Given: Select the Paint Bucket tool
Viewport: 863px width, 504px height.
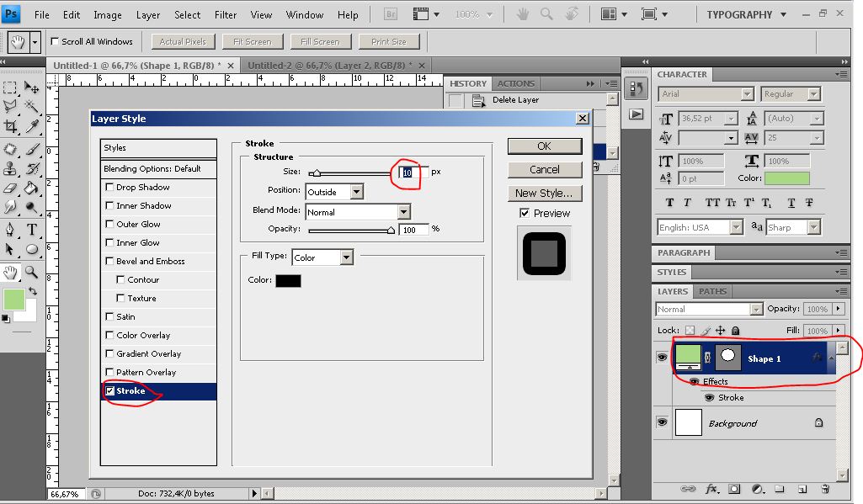Looking at the screenshot, I should [x=32, y=188].
